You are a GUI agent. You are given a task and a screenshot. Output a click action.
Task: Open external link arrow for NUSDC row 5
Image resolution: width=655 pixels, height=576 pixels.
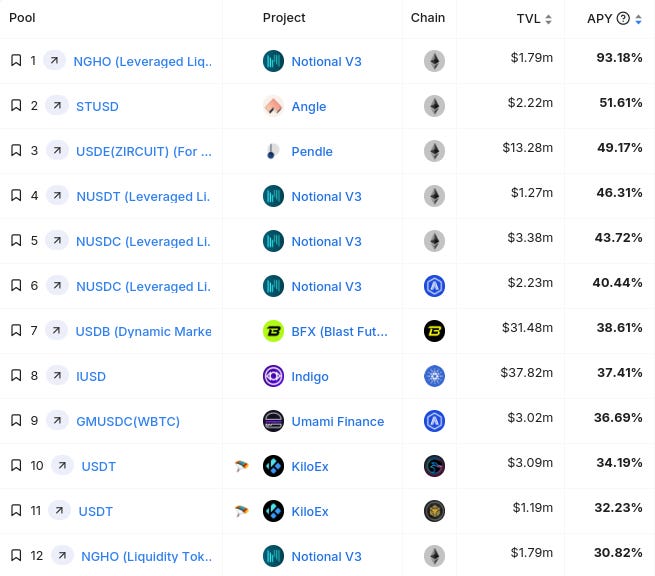(57, 241)
